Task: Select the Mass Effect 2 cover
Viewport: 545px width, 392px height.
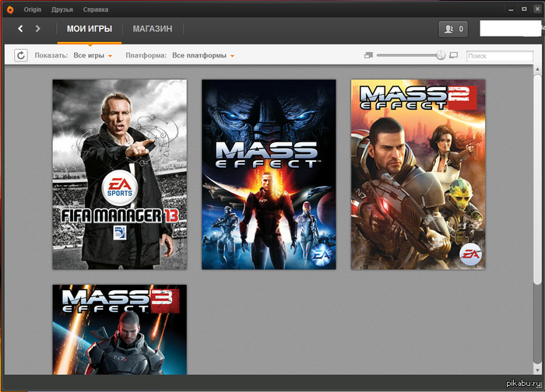Action: [418, 174]
